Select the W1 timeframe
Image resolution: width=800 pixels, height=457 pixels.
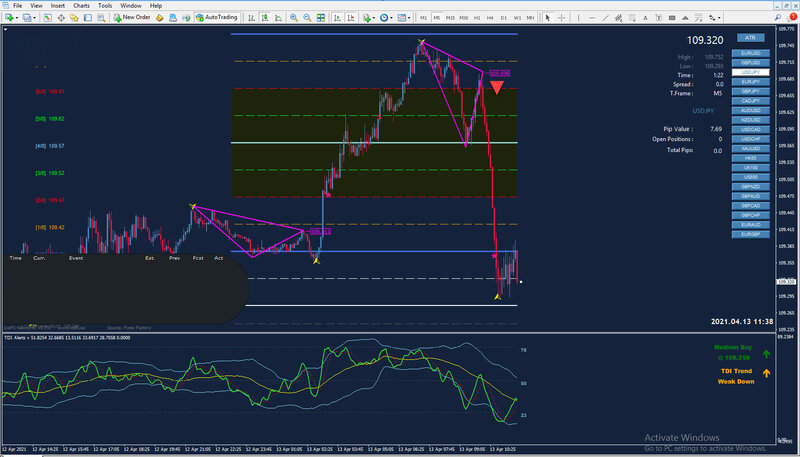[517, 18]
